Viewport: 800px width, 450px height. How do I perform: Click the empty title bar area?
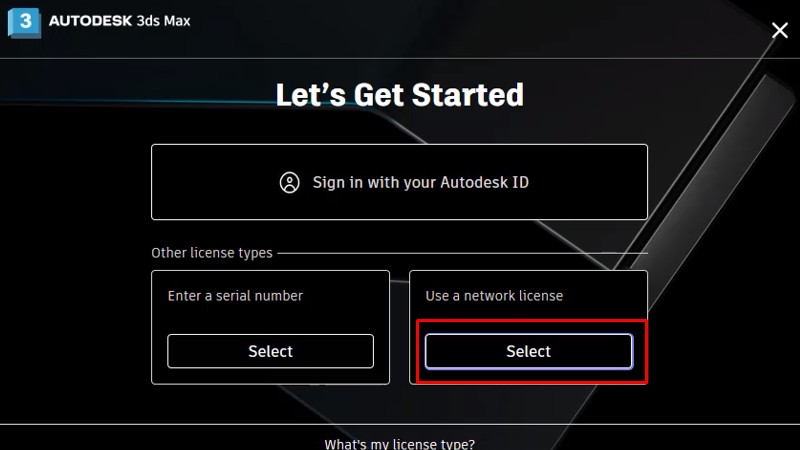pyautogui.click(x=450, y=25)
